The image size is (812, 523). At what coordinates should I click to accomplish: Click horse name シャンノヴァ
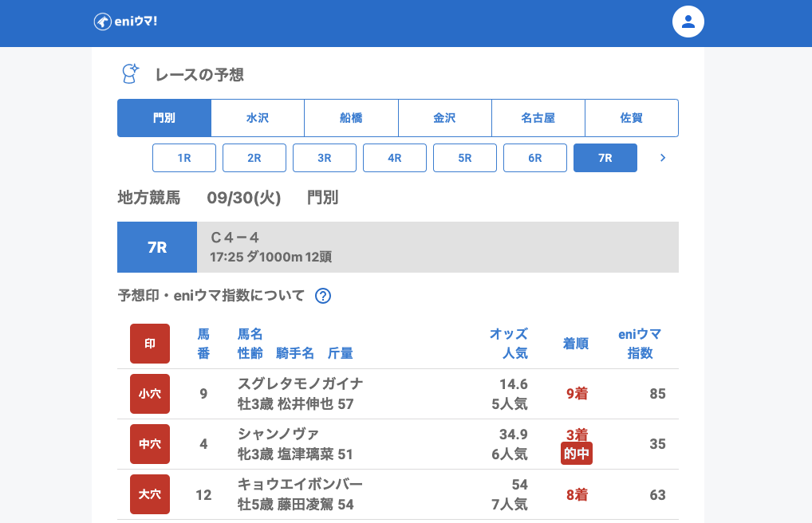[278, 435]
